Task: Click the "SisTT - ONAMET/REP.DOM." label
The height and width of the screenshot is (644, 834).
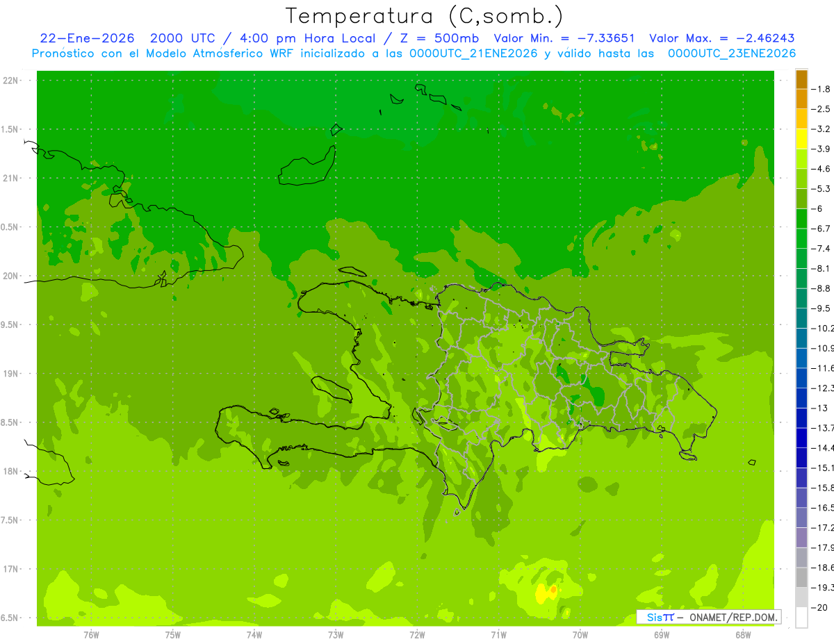Action: 710,617
